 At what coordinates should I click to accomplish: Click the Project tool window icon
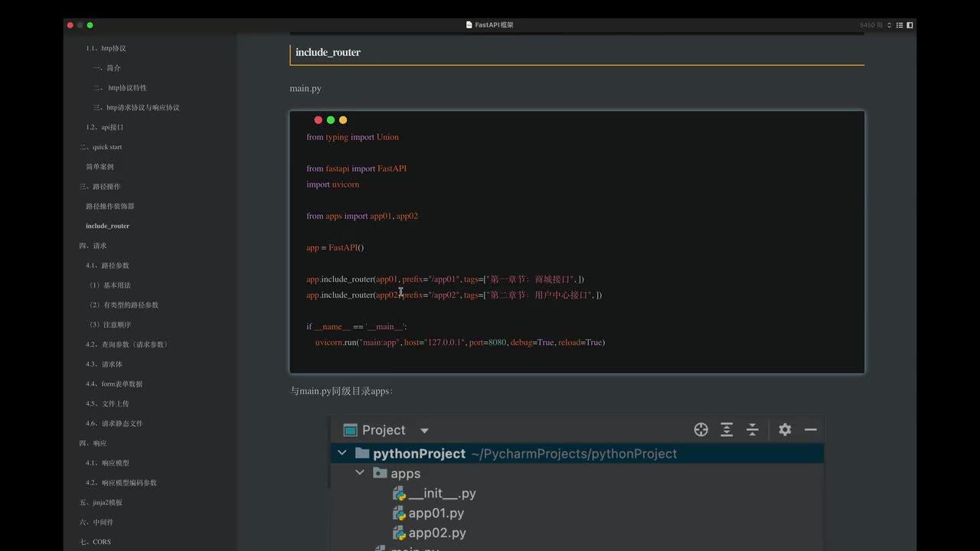350,430
